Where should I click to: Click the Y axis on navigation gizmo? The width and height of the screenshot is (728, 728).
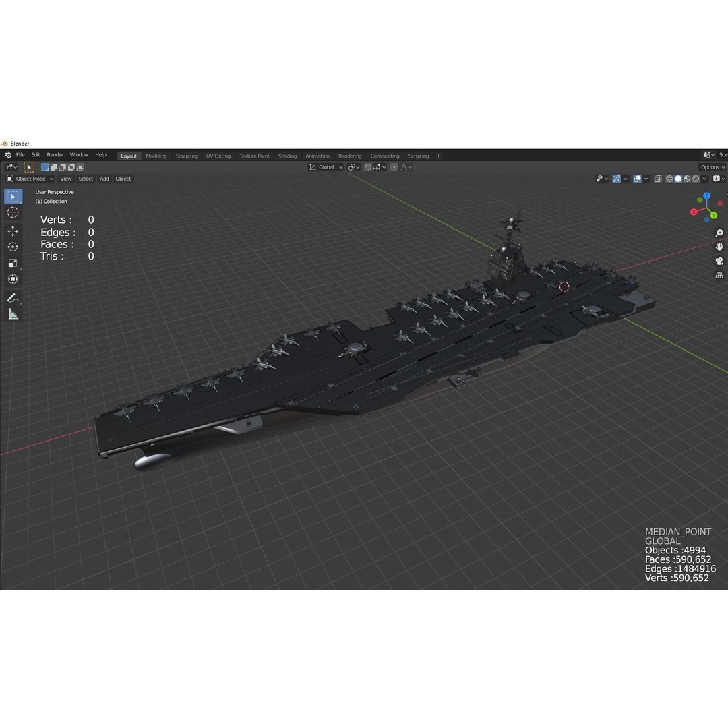(x=714, y=216)
